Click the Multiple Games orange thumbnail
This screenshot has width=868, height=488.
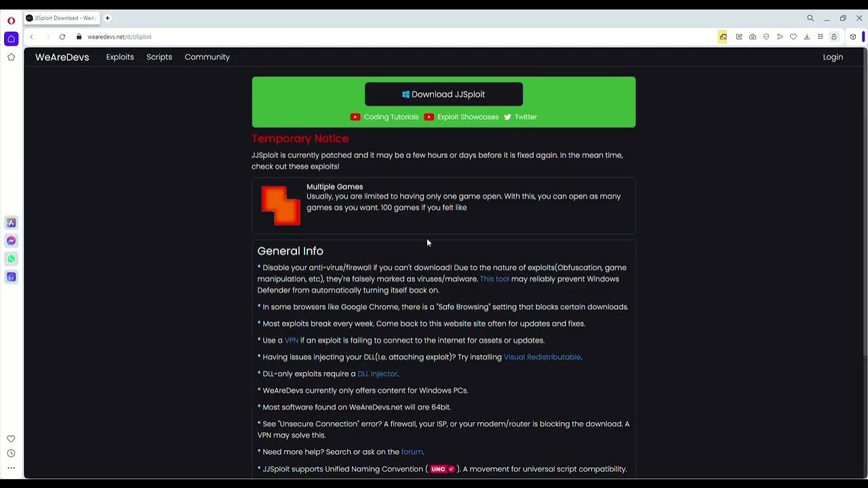(281, 205)
